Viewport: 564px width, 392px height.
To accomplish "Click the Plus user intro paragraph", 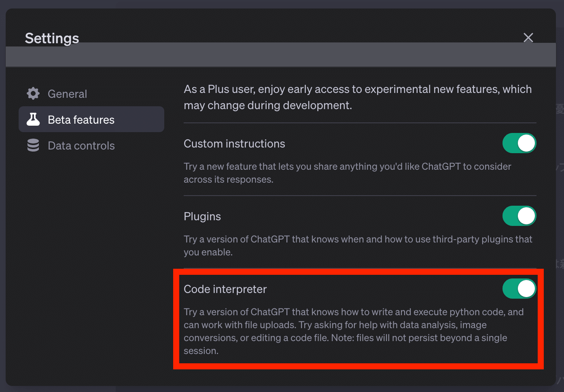I will tap(358, 97).
